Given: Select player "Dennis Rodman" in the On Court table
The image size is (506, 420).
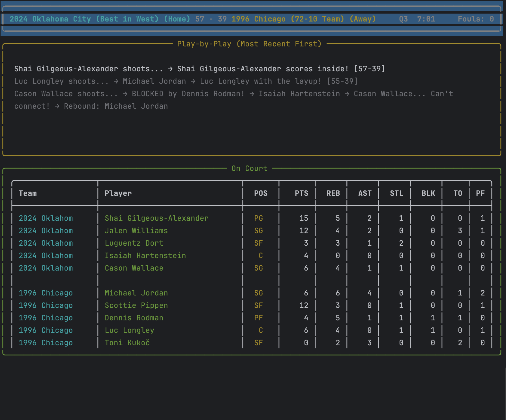Looking at the screenshot, I should (134, 318).
